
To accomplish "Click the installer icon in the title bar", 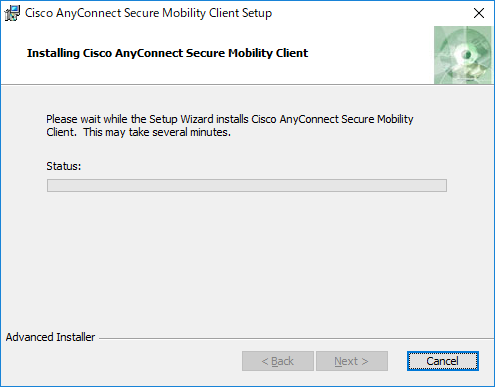I will point(12,13).
